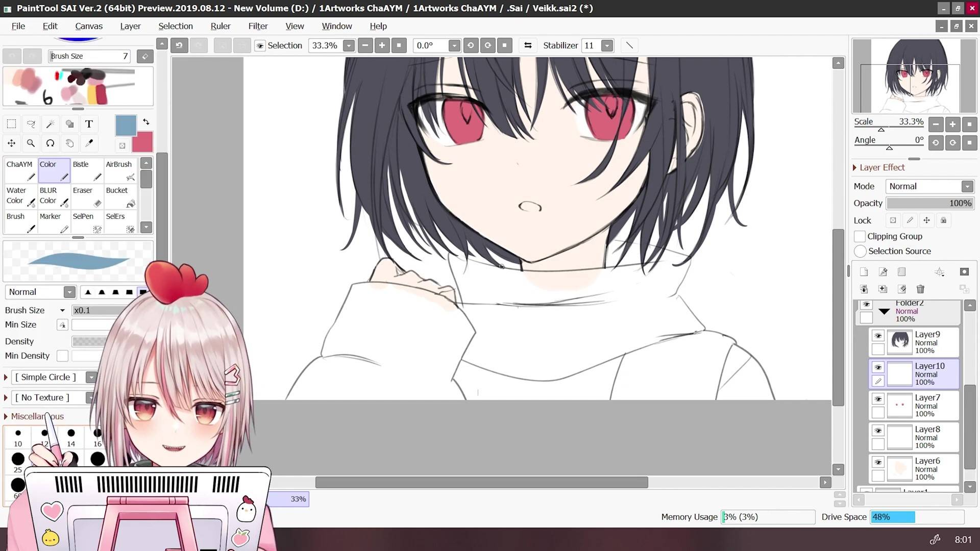Open the layer Mode Normal dropdown
The image size is (980, 551).
[x=930, y=186]
